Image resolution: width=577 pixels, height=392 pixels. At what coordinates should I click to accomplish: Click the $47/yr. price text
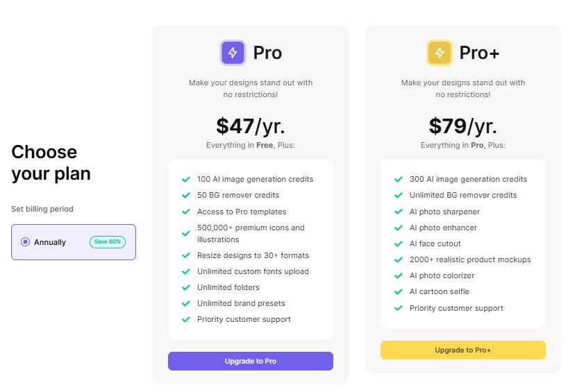tap(251, 126)
